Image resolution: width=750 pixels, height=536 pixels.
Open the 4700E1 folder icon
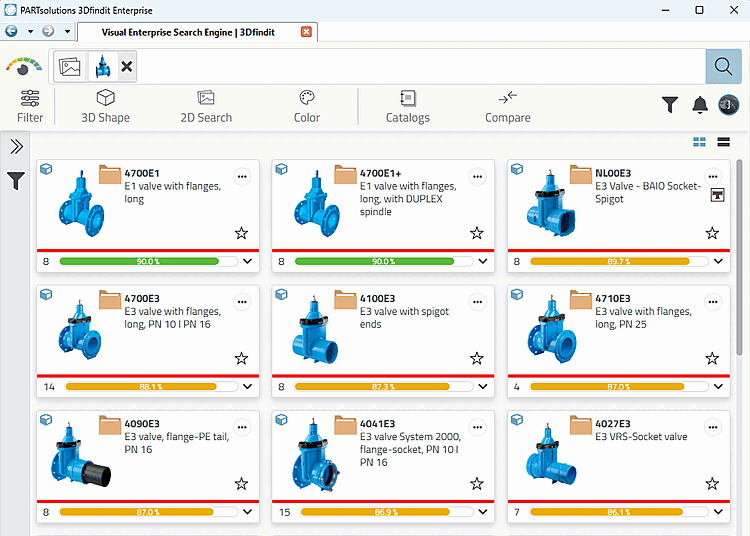click(110, 175)
